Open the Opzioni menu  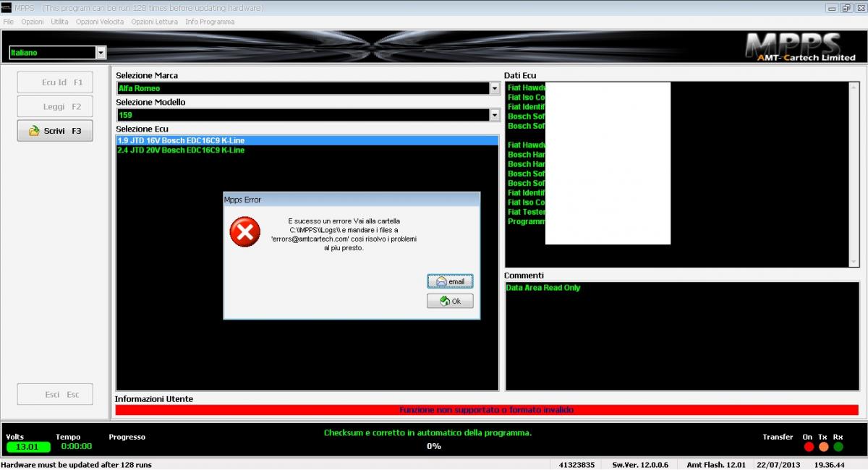point(33,22)
